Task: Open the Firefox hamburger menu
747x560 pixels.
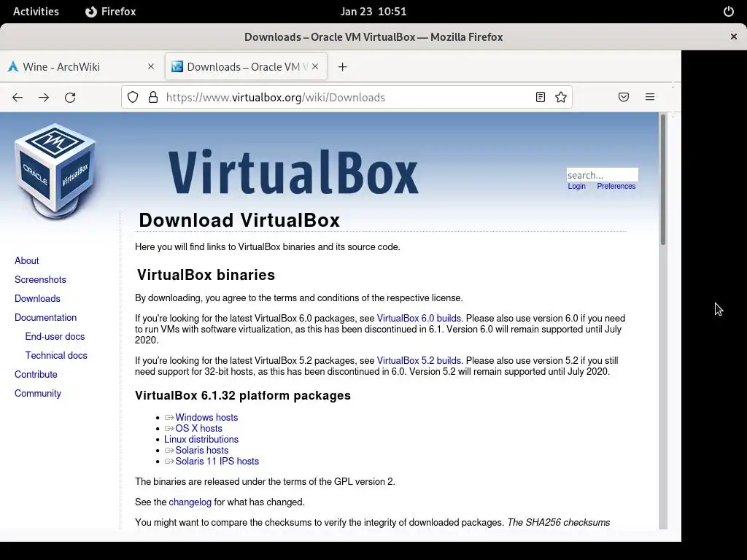Action: click(650, 97)
